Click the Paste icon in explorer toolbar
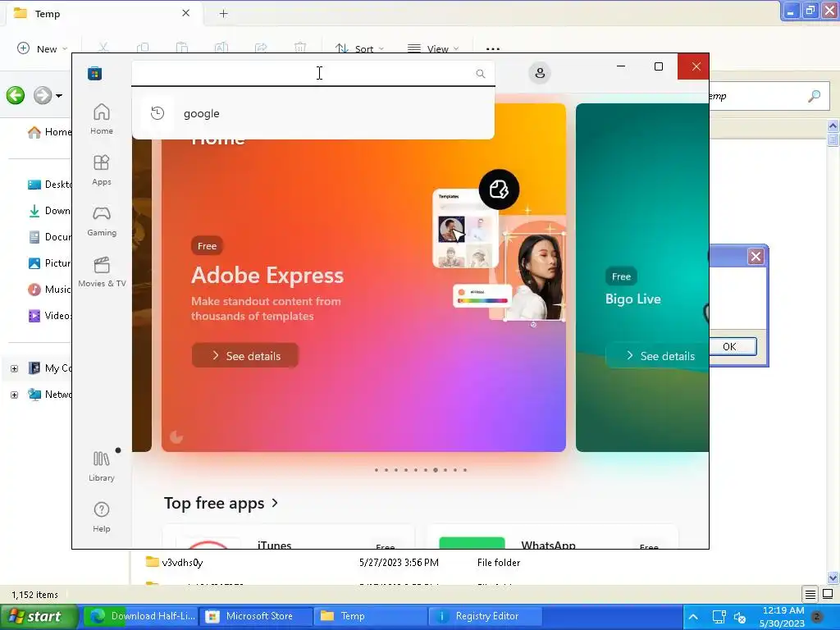The width and height of the screenshot is (840, 630). pos(182,47)
